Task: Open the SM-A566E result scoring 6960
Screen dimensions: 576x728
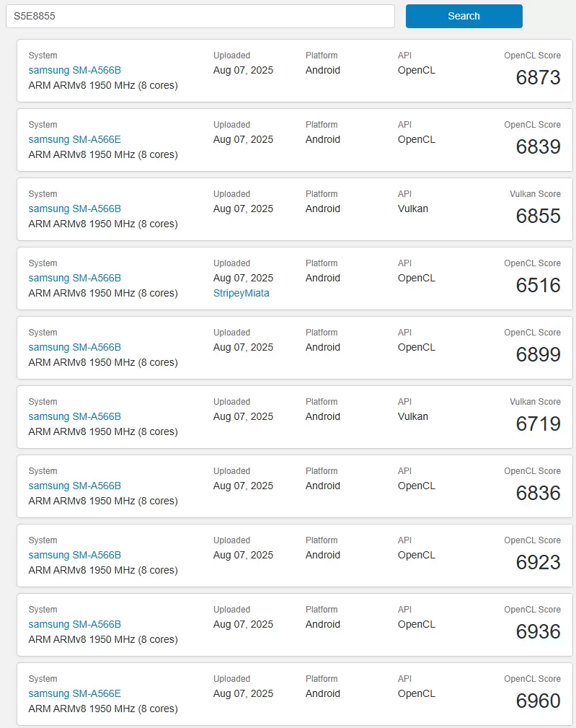Action: 75,693
